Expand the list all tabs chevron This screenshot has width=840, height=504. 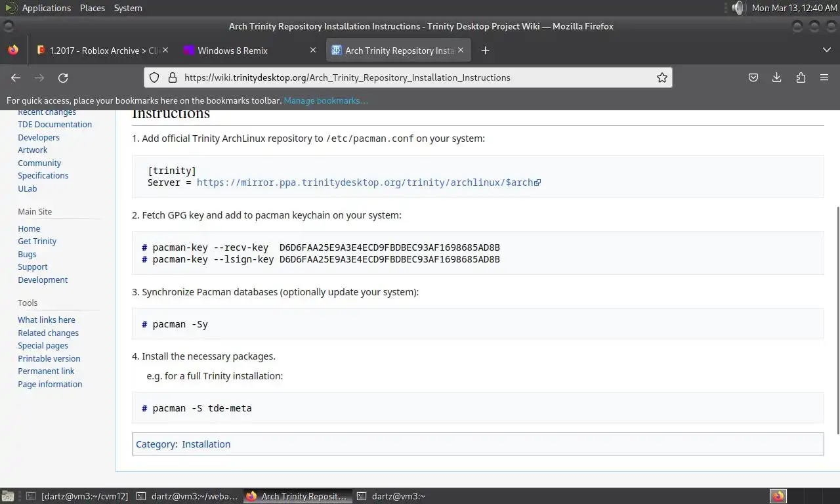[x=826, y=50]
